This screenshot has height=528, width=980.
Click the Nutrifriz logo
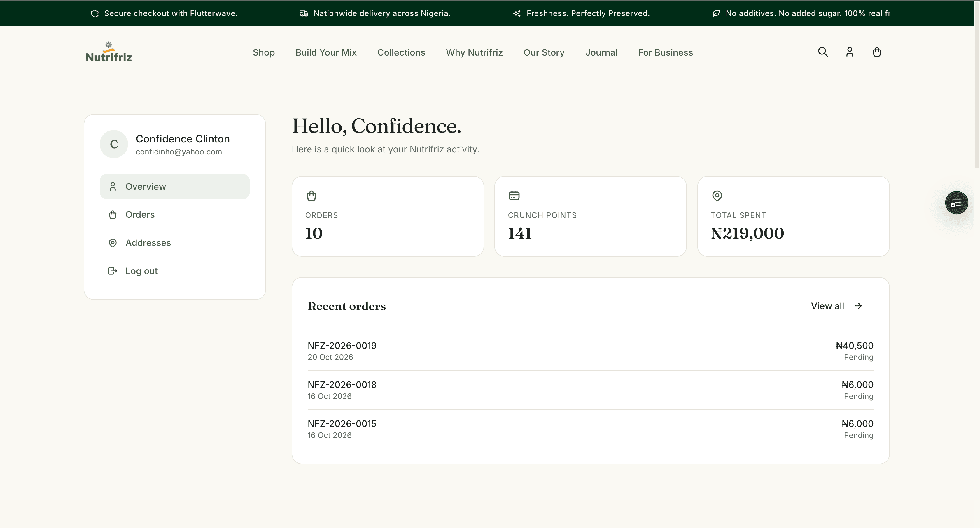point(109,52)
